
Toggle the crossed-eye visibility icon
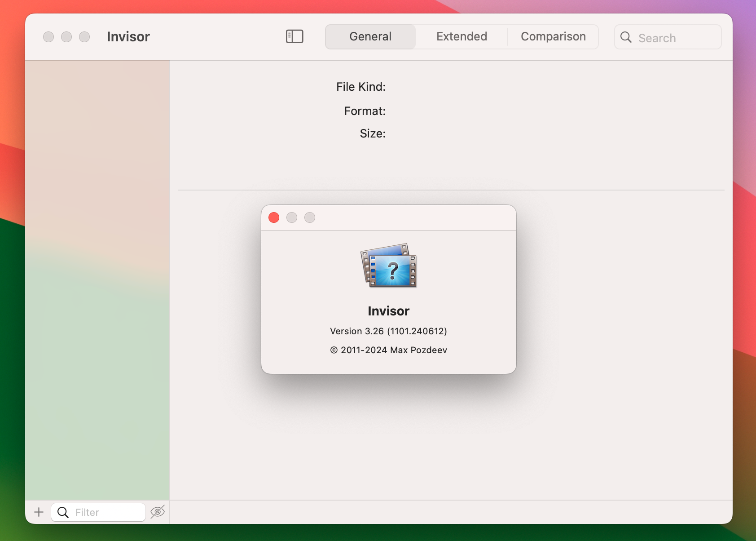click(x=158, y=512)
